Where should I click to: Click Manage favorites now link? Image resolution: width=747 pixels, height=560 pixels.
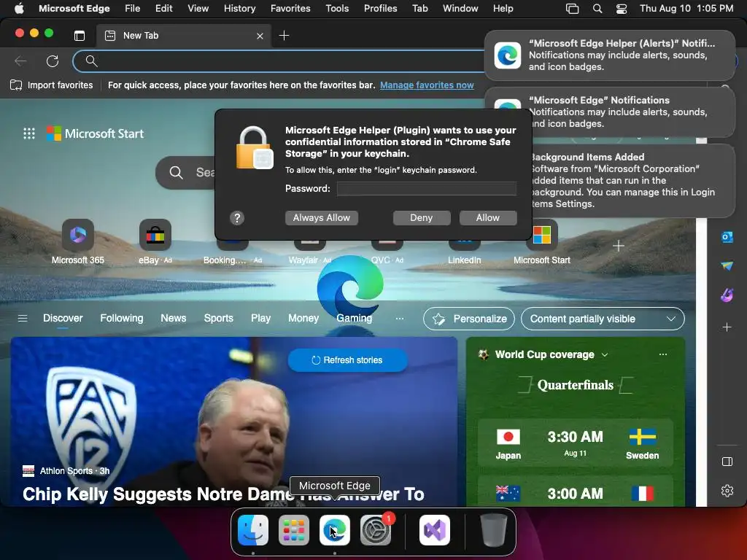427,85
